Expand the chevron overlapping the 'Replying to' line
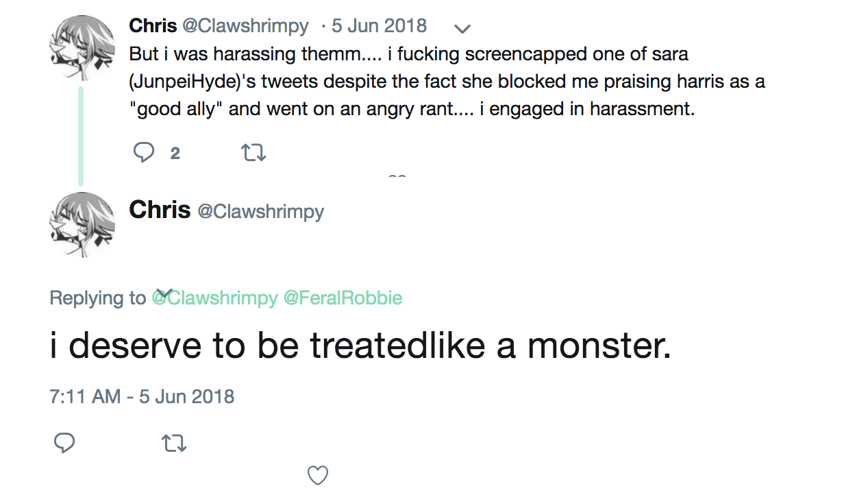 tap(164, 293)
